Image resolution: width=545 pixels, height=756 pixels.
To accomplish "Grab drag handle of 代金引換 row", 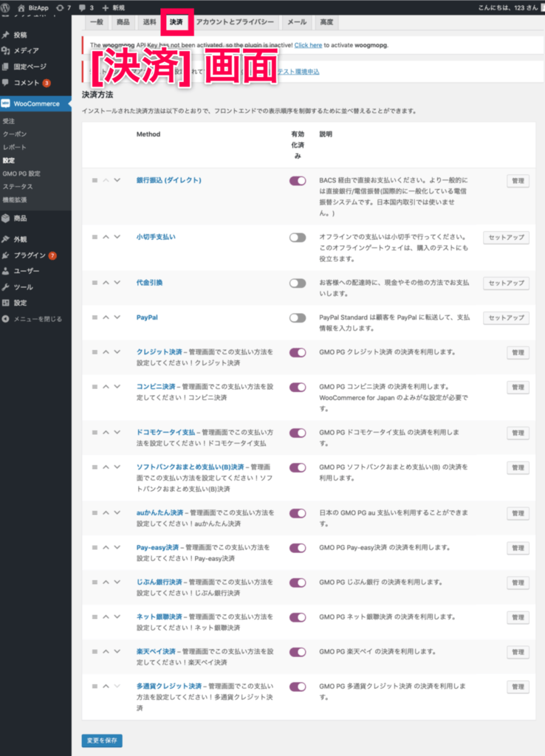I will 95,283.
